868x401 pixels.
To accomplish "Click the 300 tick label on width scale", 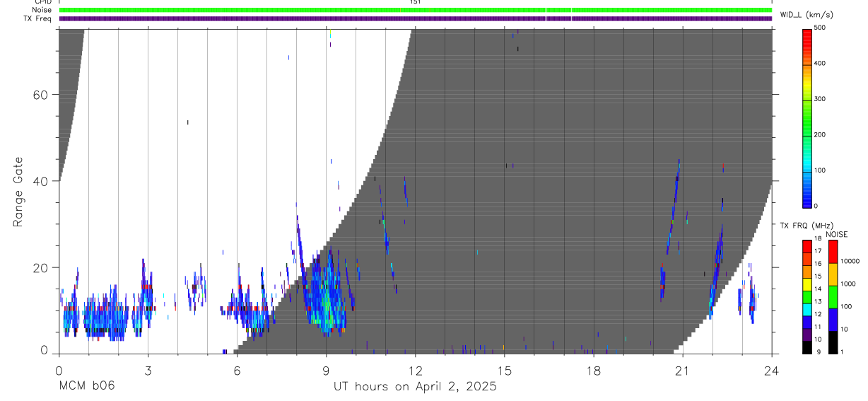I will pyautogui.click(x=821, y=99).
